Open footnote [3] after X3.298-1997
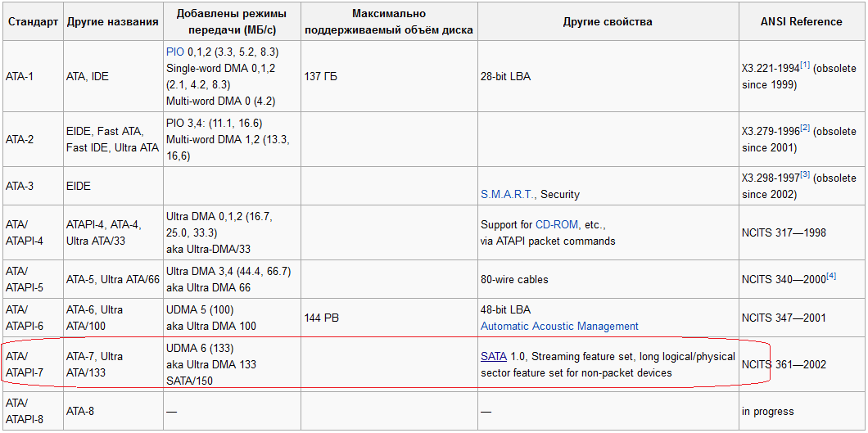Screen dimensions: 868x433 click(x=806, y=176)
